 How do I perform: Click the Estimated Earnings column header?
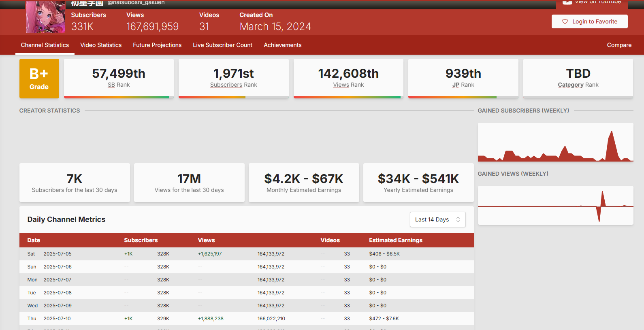(396, 240)
